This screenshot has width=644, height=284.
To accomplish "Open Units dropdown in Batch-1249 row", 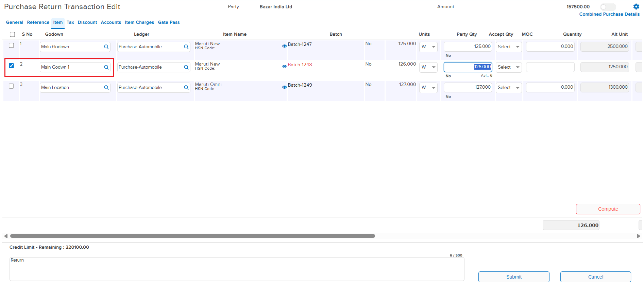I will (428, 88).
